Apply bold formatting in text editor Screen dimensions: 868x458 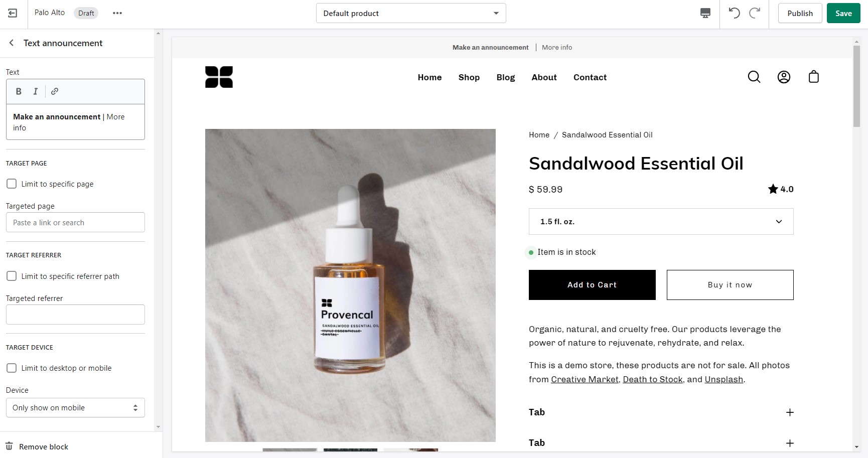tap(19, 91)
